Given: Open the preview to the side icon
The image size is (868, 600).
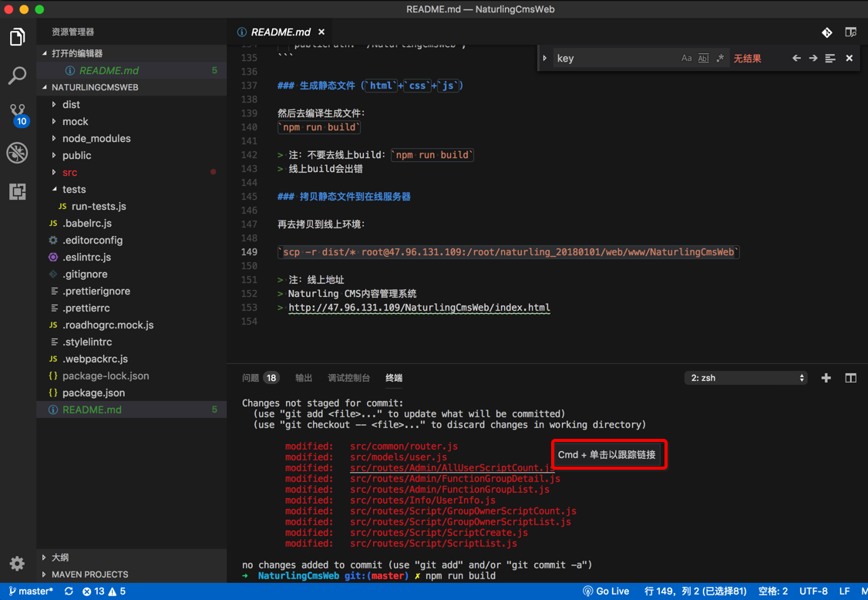Looking at the screenshot, I should 851,32.
